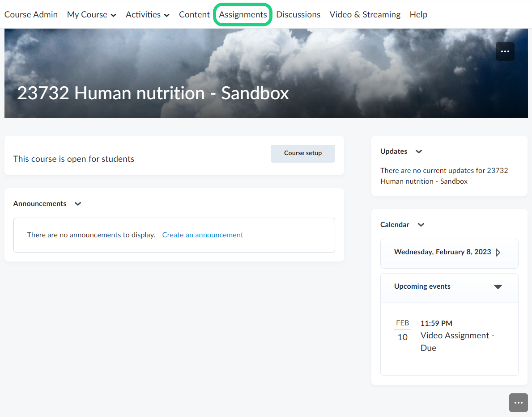Viewport: 532px width, 417px height.
Task: Open the Updates widget chevron menu
Action: [418, 152]
